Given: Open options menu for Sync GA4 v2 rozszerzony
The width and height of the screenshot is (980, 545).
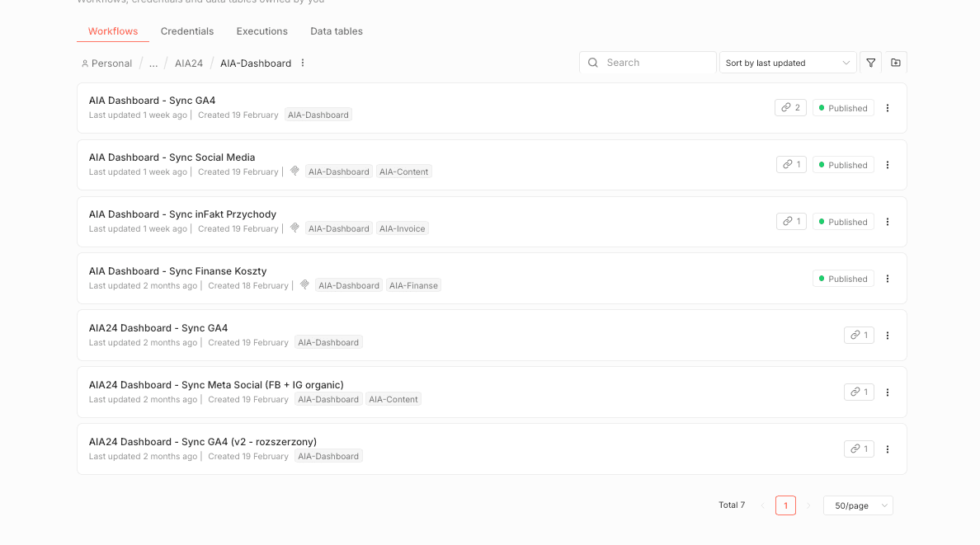Looking at the screenshot, I should 888,449.
